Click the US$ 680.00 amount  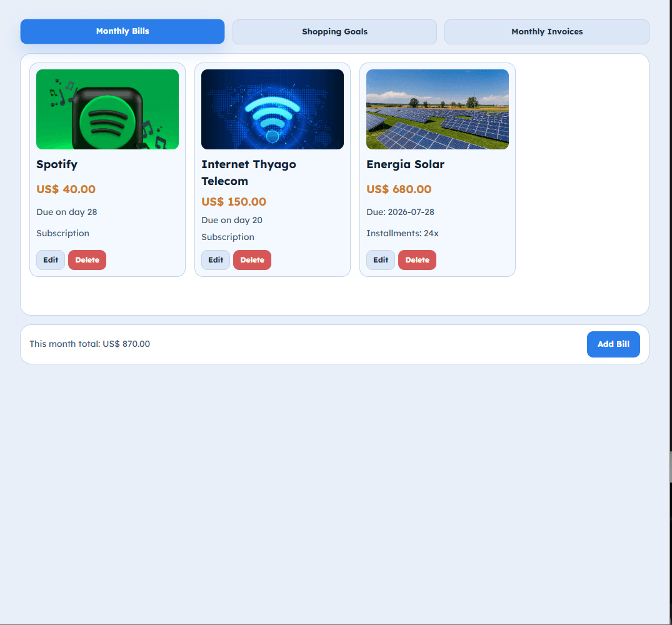point(399,189)
